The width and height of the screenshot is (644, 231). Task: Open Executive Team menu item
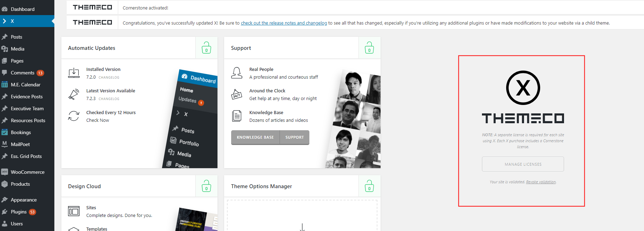pyautogui.click(x=27, y=108)
